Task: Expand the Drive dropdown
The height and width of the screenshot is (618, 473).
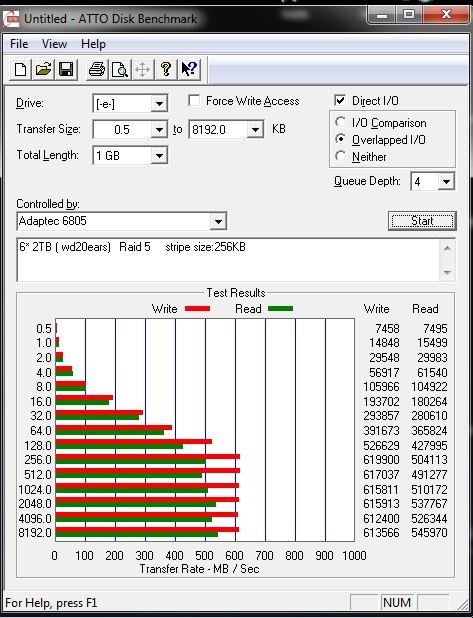Action: 159,104
